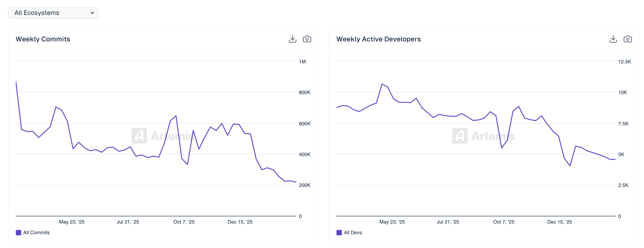Toggle the All Devs series visibility
Image resolution: width=644 pixels, height=248 pixels.
pos(349,232)
